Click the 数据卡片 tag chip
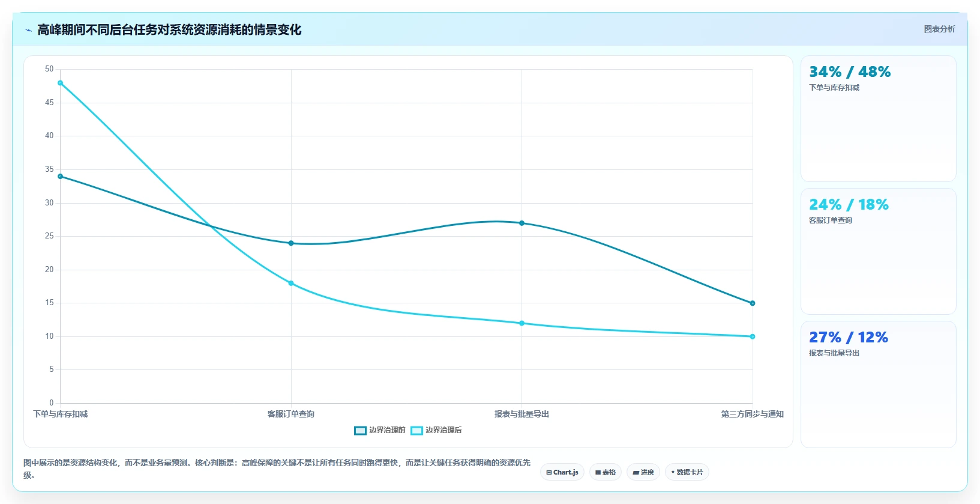Image resolution: width=980 pixels, height=504 pixels. 687,472
